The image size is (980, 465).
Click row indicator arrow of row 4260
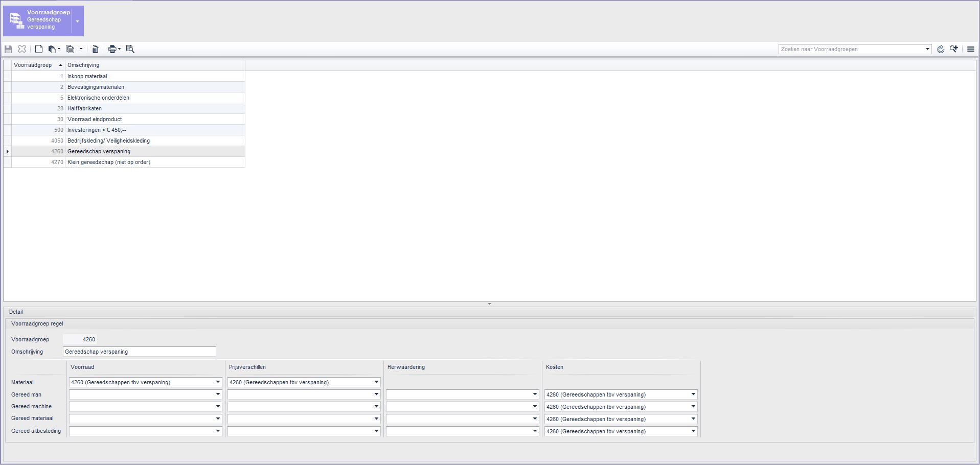click(8, 151)
